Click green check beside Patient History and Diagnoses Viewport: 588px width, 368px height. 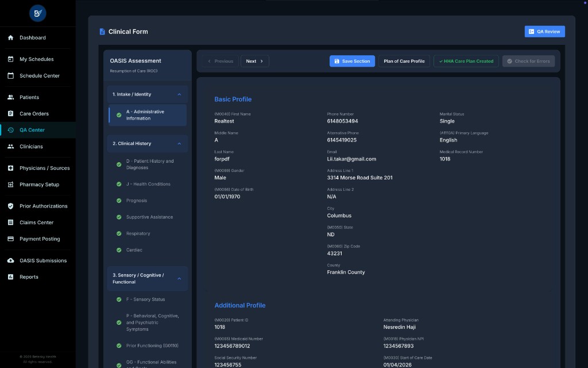119,164
